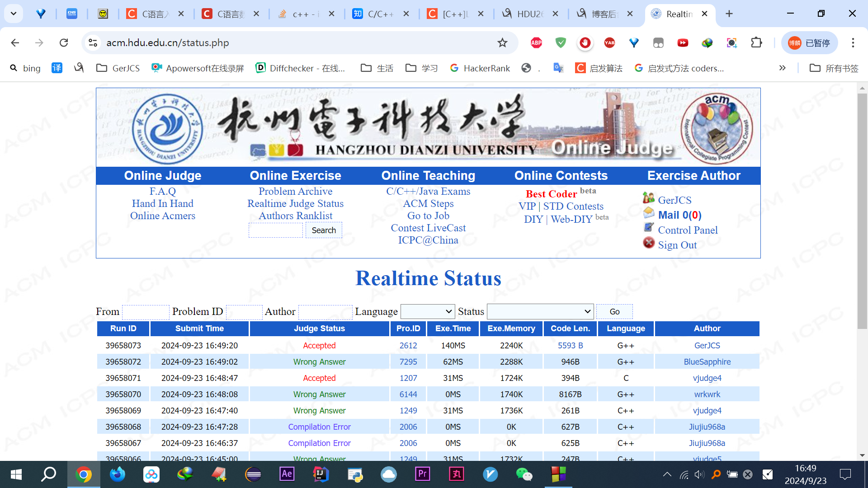Open the tab search dropdown arrow

tap(14, 14)
